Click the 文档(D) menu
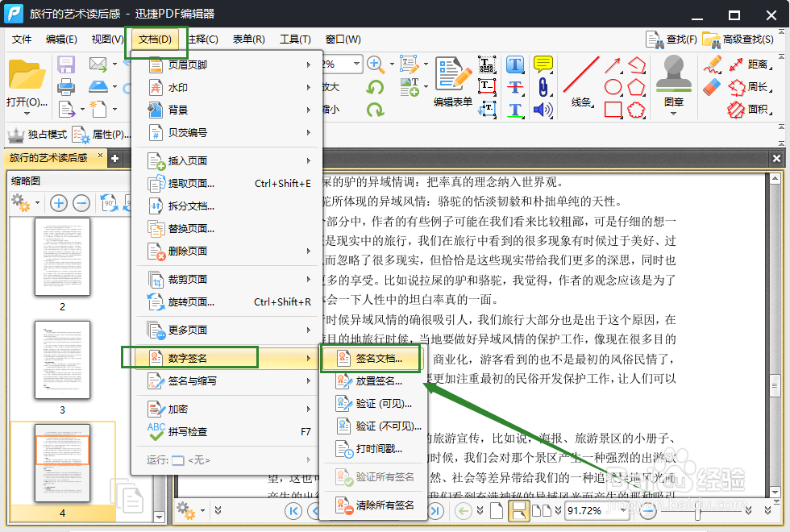 point(155,39)
